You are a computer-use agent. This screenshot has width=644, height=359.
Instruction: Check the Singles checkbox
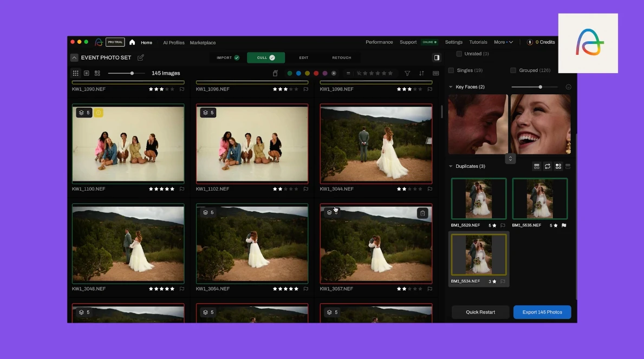point(451,70)
